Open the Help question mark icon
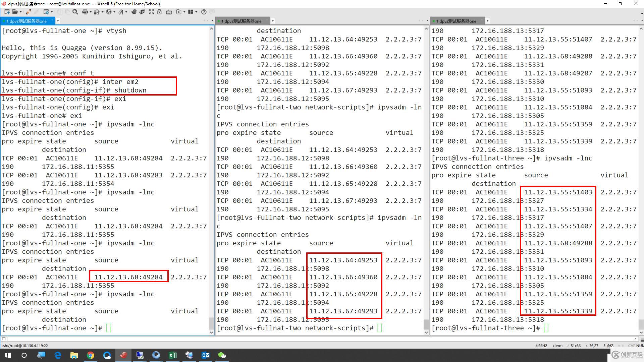This screenshot has height=362, width=644. tap(204, 12)
